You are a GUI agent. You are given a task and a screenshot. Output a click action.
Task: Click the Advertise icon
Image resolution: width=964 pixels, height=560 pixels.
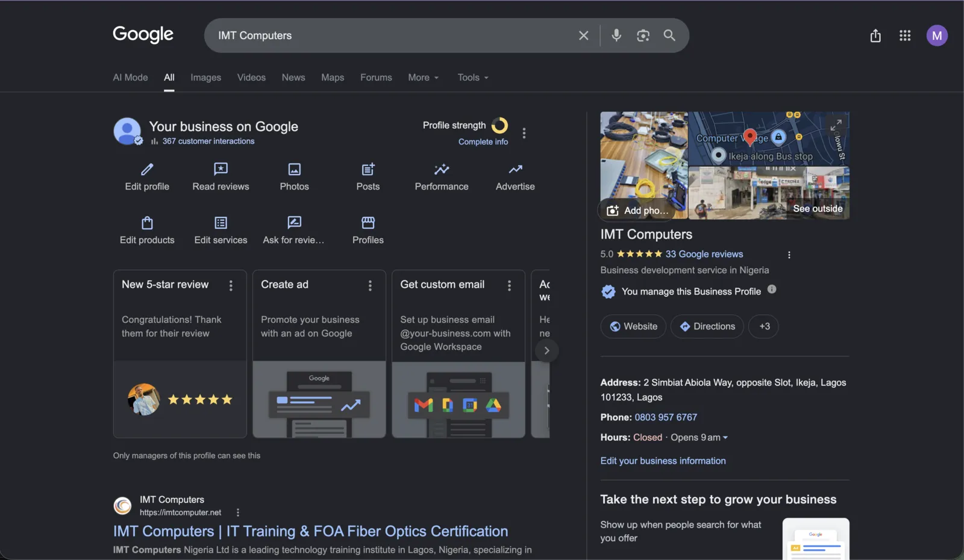pyautogui.click(x=515, y=169)
